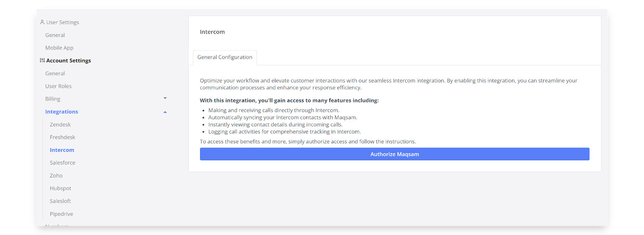Select Intercom in the sidebar
The image size is (644, 235).
tap(62, 150)
